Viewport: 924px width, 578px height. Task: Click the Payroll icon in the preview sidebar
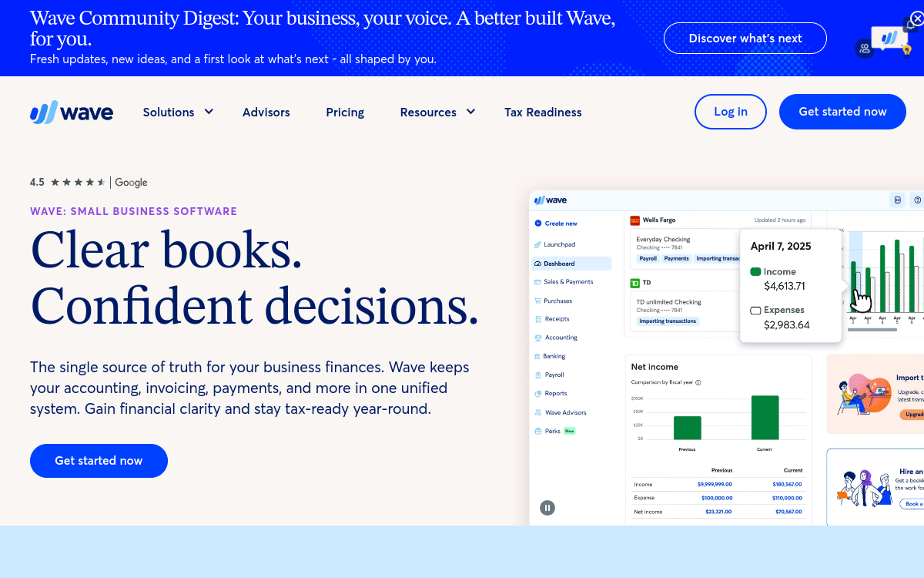tap(537, 375)
